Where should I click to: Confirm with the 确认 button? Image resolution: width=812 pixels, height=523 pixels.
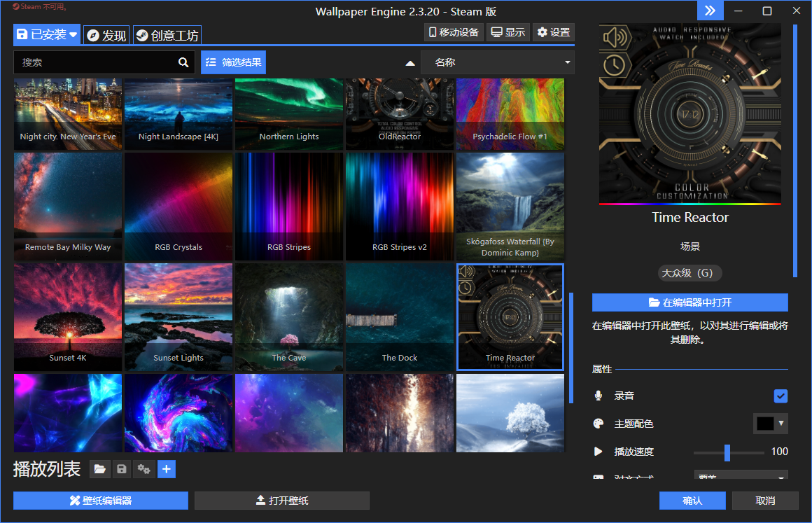click(x=692, y=500)
